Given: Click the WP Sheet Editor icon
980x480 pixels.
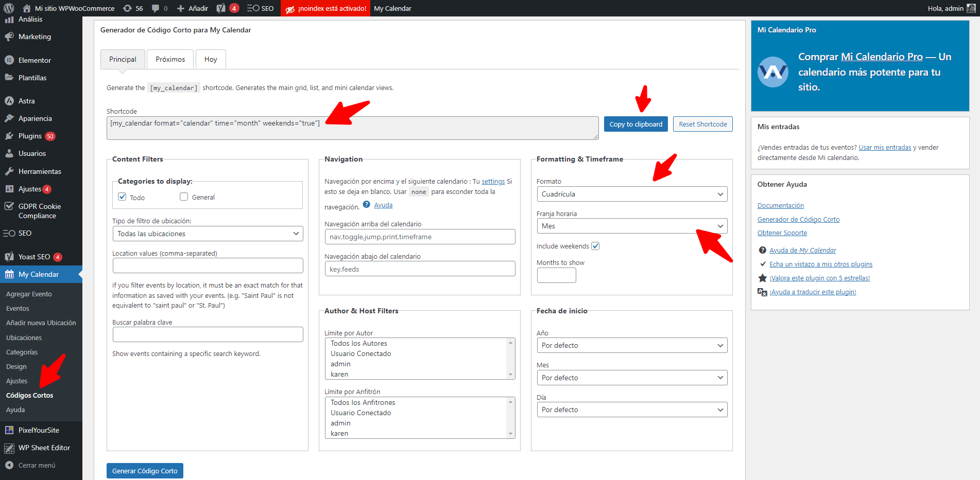Looking at the screenshot, I should point(9,448).
